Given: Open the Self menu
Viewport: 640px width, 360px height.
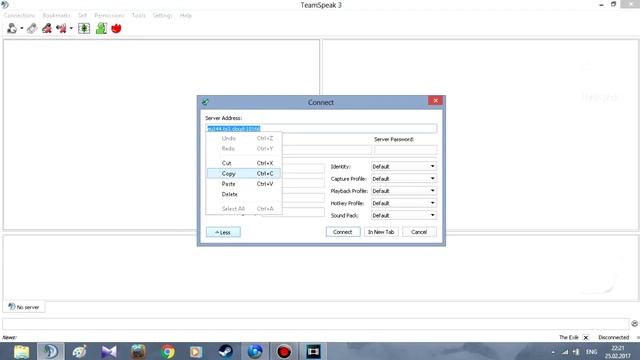Looking at the screenshot, I should (x=82, y=16).
